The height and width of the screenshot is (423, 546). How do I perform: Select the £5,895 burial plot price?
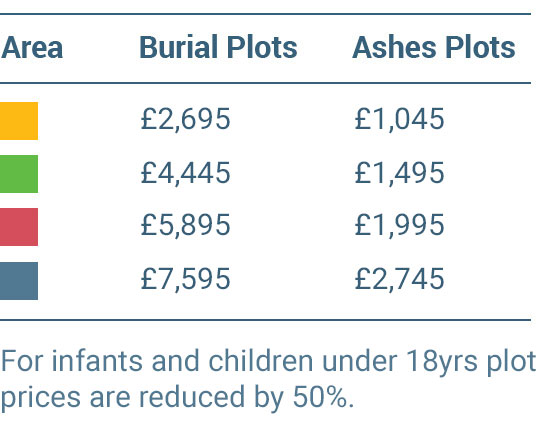click(186, 225)
